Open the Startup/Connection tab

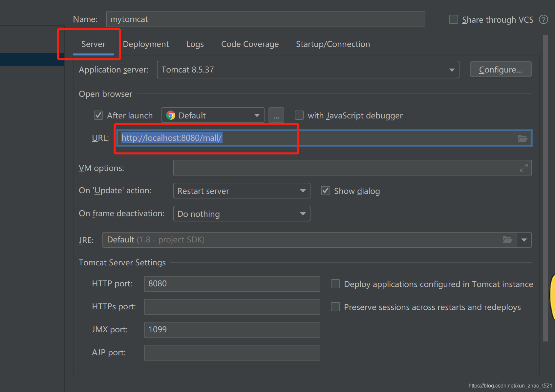pos(333,44)
